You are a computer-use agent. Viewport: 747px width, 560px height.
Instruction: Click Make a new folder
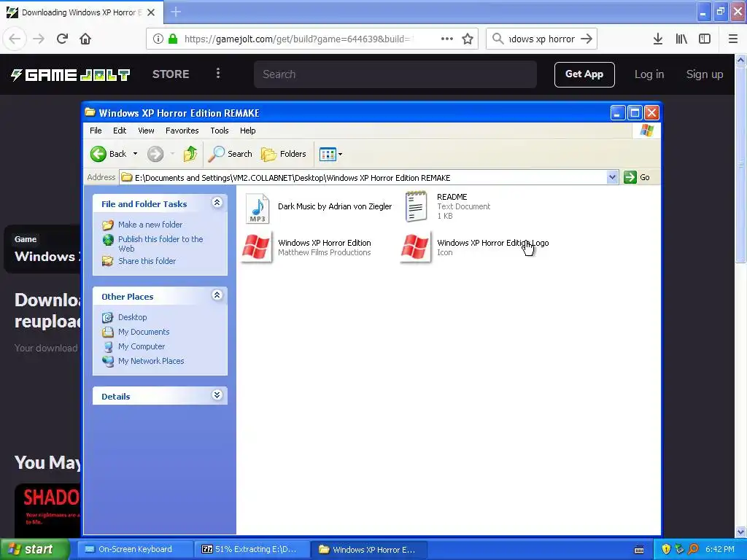click(x=150, y=225)
